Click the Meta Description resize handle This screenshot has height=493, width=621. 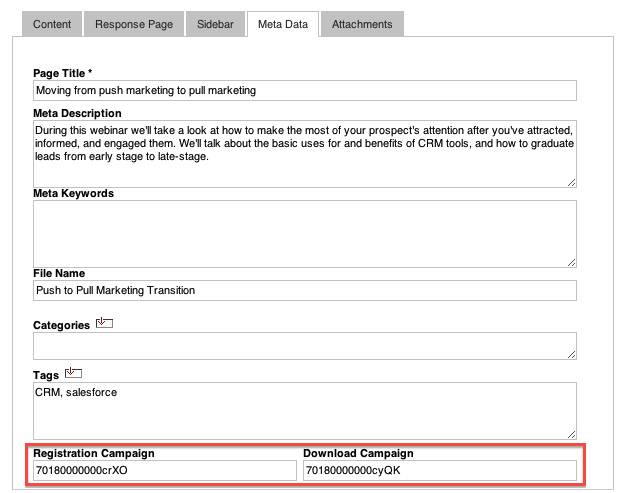pyautogui.click(x=571, y=183)
